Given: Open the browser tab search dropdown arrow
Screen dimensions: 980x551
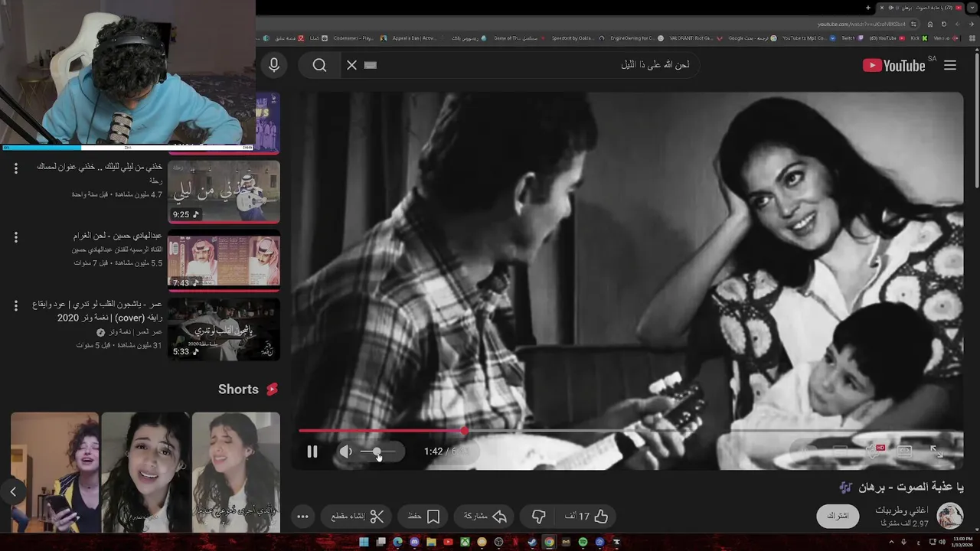Looking at the screenshot, I should point(971,8).
